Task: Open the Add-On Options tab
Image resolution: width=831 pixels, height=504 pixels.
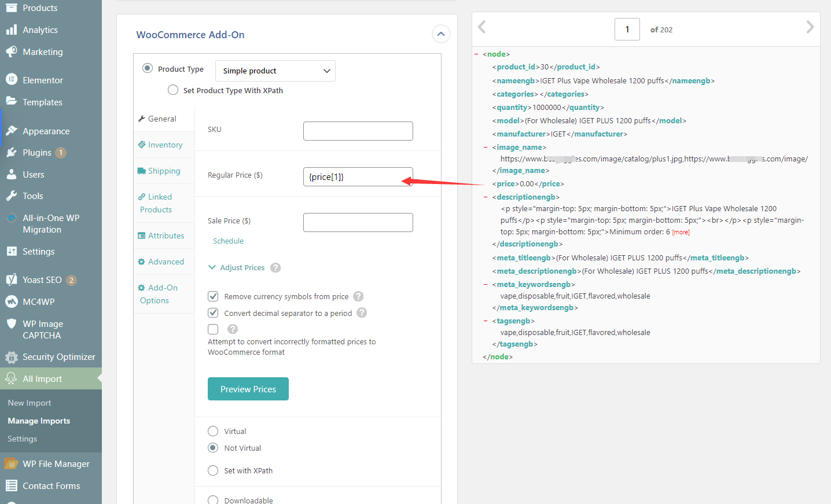Action: tap(164, 294)
